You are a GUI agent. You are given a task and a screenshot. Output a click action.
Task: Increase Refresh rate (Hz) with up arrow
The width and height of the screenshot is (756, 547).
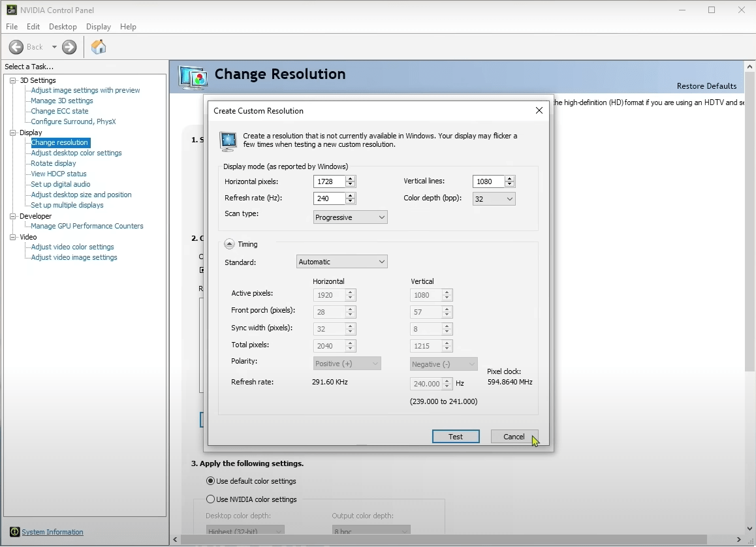351,195
